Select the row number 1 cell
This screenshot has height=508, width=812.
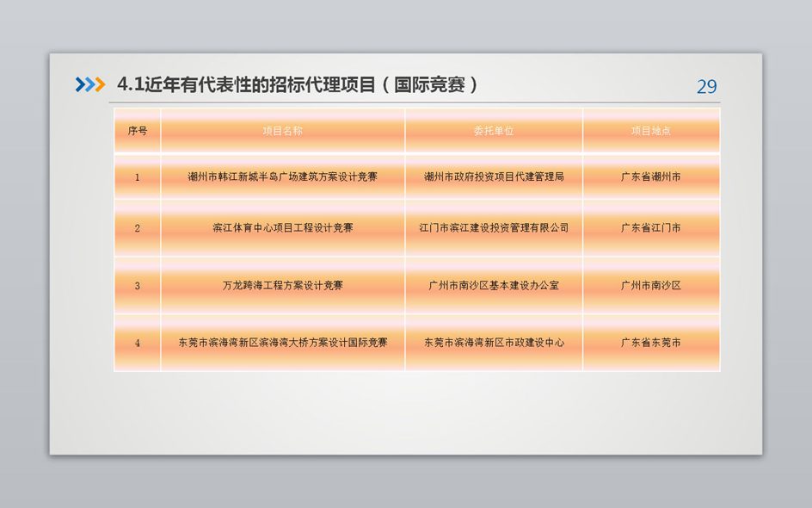[x=138, y=177]
